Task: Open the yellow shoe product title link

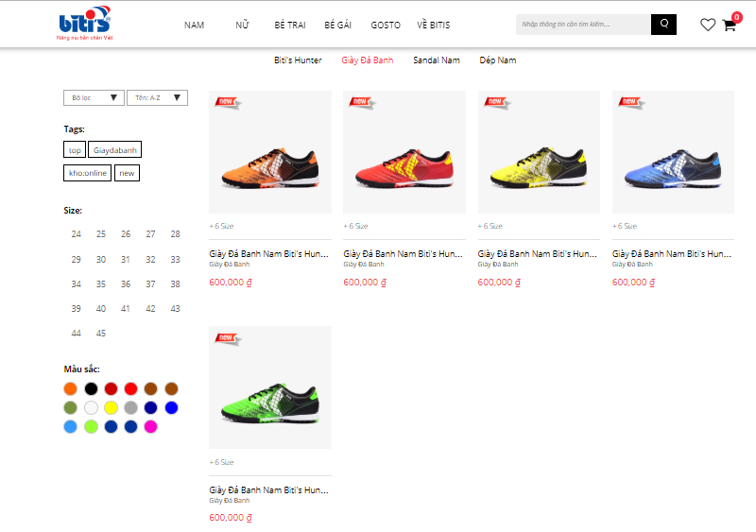Action: tap(537, 253)
